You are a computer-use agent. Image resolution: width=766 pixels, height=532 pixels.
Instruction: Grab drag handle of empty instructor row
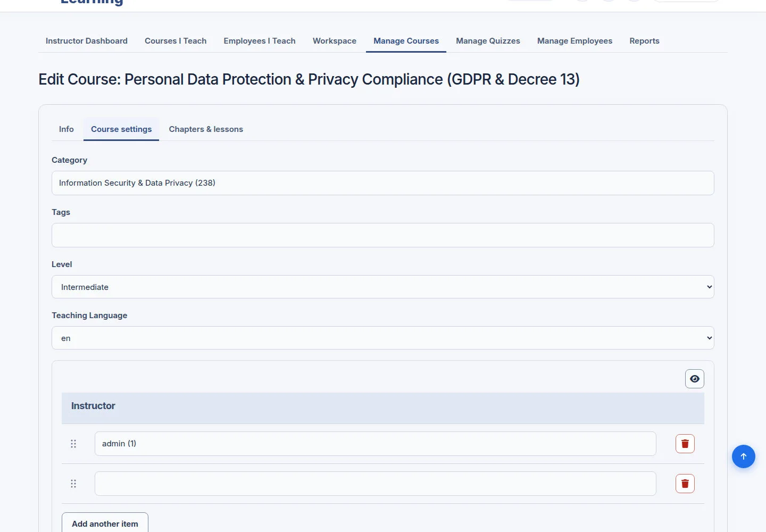[x=73, y=484]
